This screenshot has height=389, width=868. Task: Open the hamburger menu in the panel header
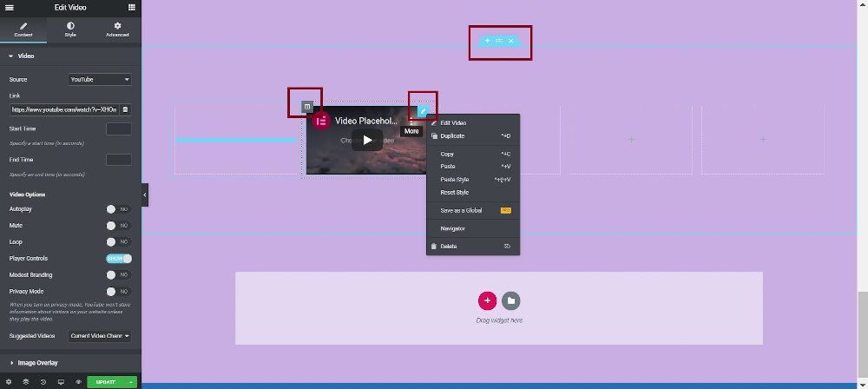coord(9,7)
